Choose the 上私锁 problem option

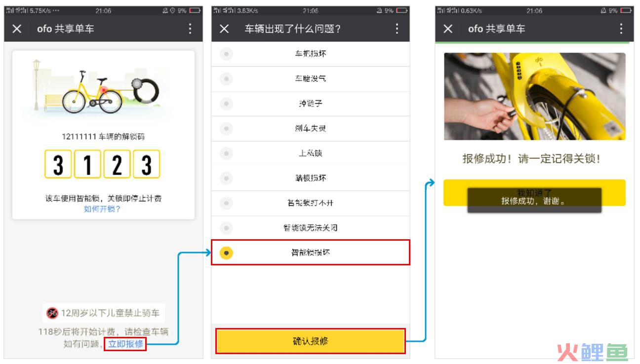[x=311, y=153]
